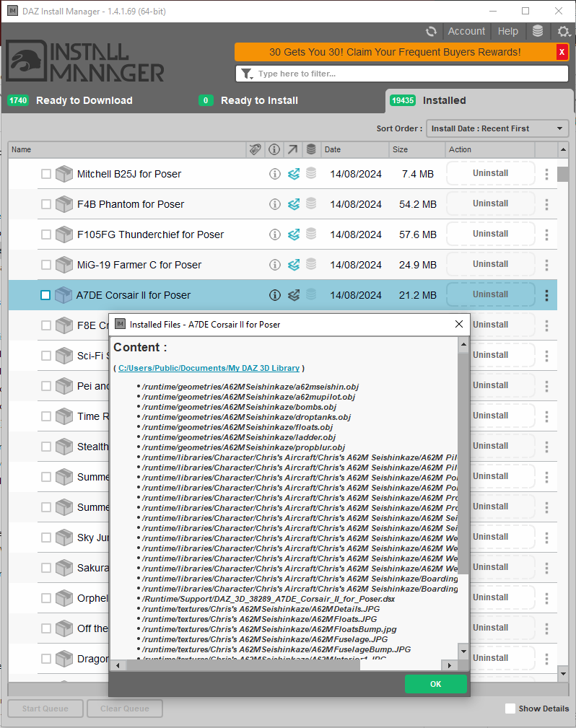
Task: Open more options for Mitchell B25J row
Action: tap(546, 174)
